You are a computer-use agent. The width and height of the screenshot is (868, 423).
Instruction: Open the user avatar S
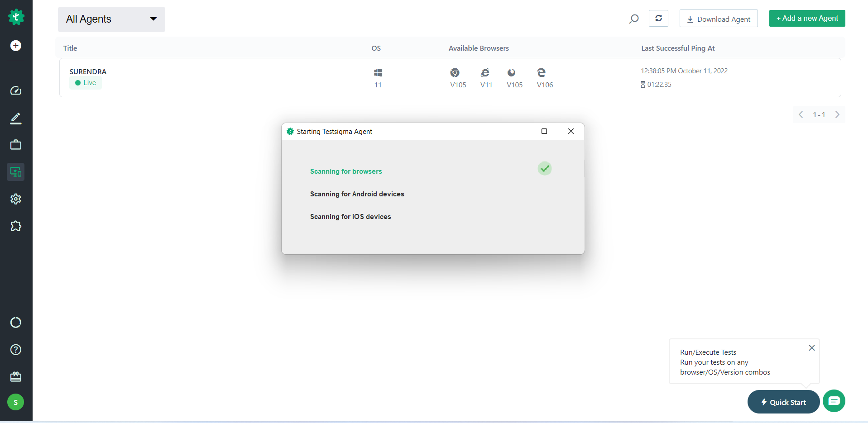[16, 402]
